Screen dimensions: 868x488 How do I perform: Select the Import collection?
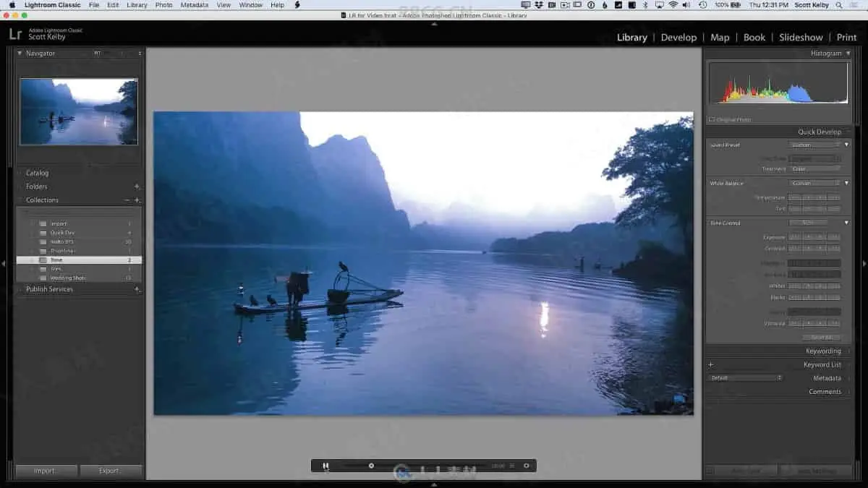(x=79, y=224)
